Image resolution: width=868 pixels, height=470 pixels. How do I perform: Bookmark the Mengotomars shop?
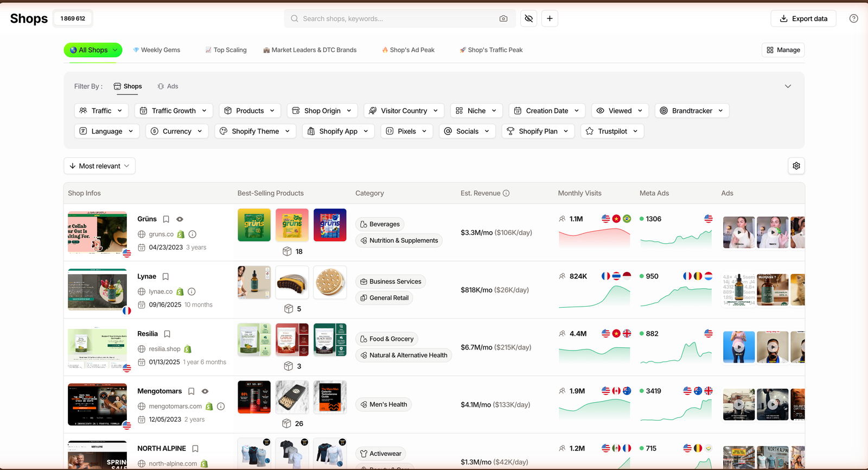click(191, 391)
